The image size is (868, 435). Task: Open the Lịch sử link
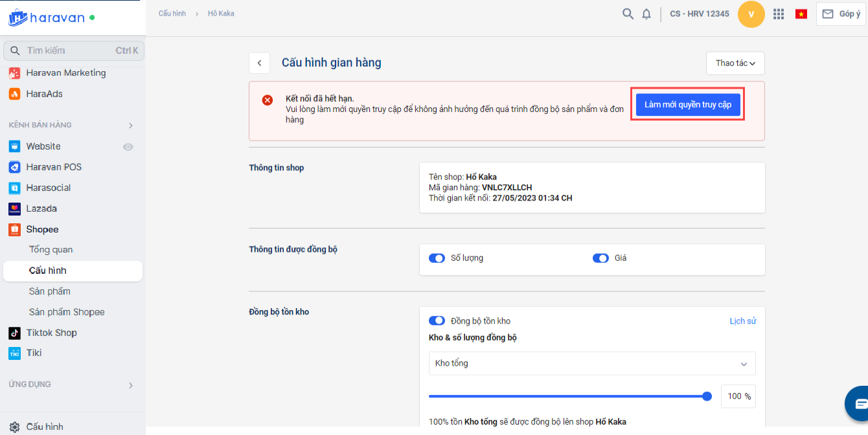742,321
